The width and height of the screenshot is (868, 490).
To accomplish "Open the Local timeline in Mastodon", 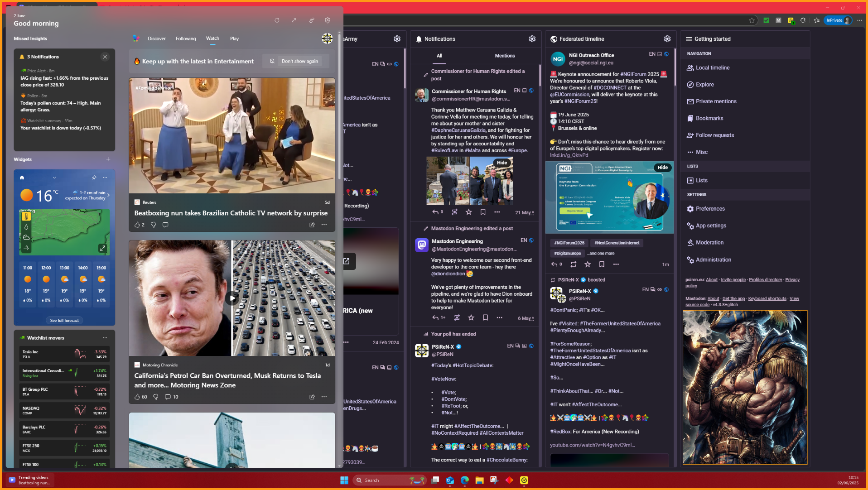I will click(x=713, y=68).
